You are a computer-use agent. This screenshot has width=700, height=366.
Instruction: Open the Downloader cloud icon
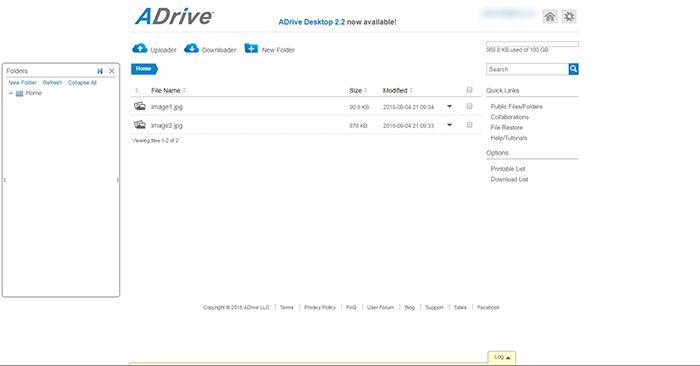[192, 48]
